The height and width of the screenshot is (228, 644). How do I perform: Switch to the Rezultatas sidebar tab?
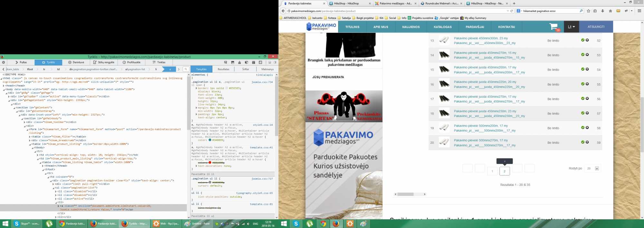pos(223,69)
